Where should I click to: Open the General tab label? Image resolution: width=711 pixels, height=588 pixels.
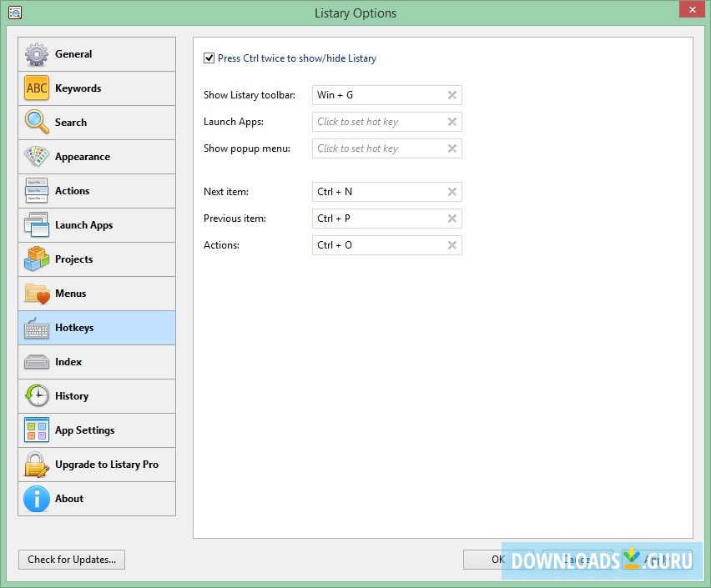73,54
